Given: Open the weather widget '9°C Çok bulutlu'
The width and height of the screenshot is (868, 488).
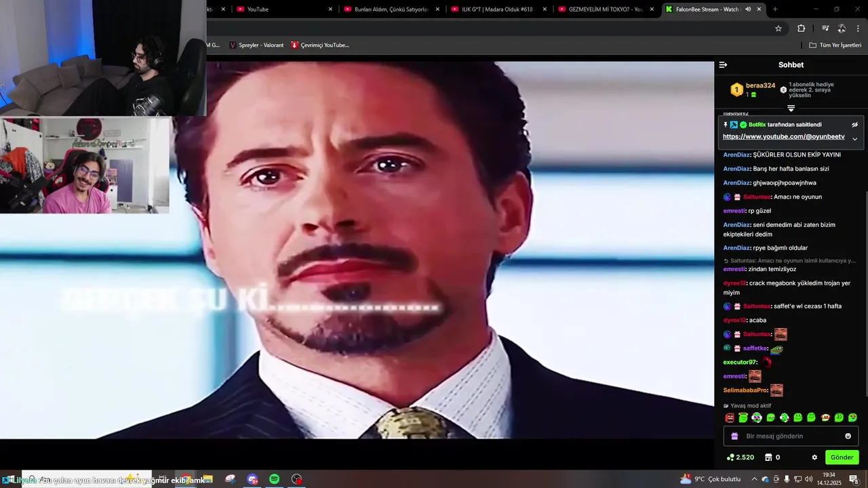Looking at the screenshot, I should point(711,479).
